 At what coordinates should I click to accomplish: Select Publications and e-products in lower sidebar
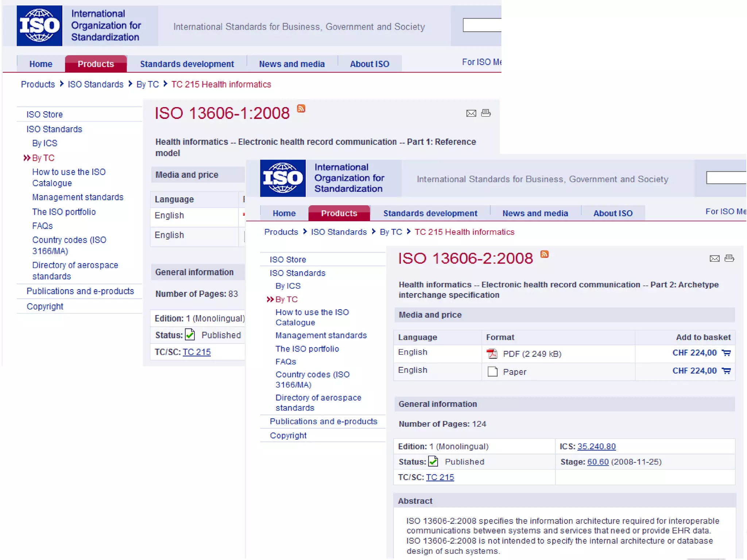pyautogui.click(x=323, y=421)
